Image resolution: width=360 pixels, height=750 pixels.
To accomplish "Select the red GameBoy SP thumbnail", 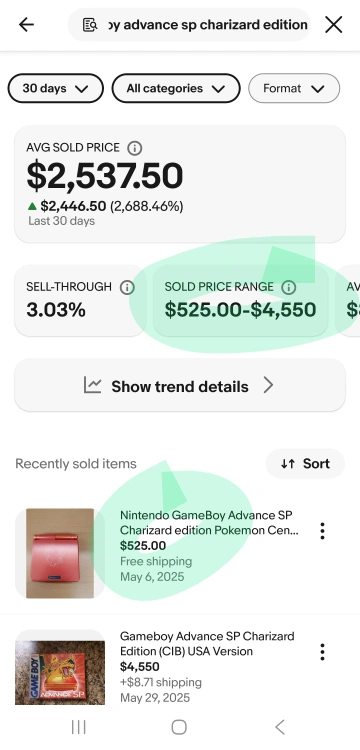I will tap(60, 553).
